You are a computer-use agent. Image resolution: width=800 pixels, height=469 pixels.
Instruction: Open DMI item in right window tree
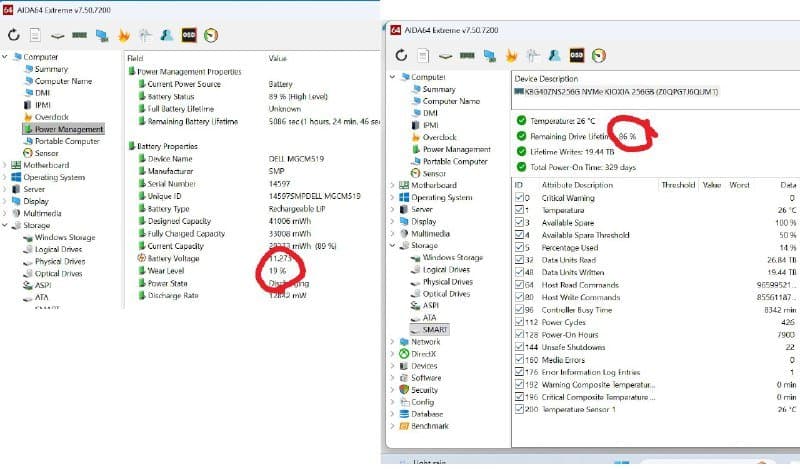point(425,113)
